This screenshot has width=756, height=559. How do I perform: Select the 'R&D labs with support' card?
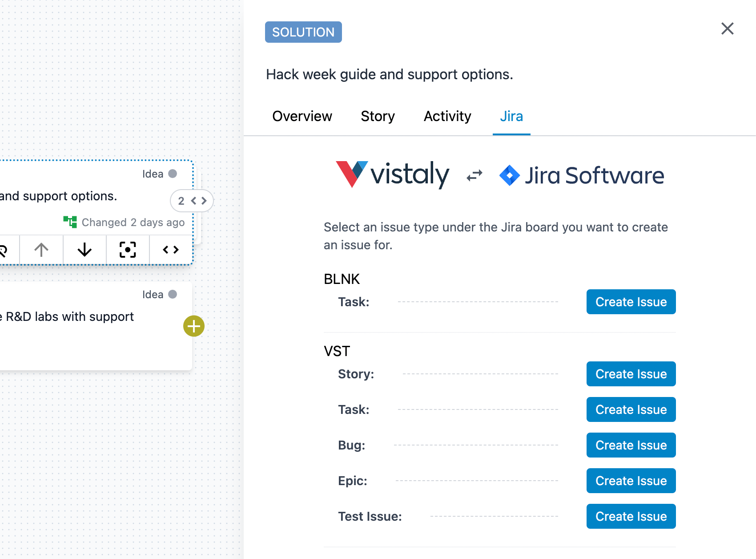click(96, 326)
